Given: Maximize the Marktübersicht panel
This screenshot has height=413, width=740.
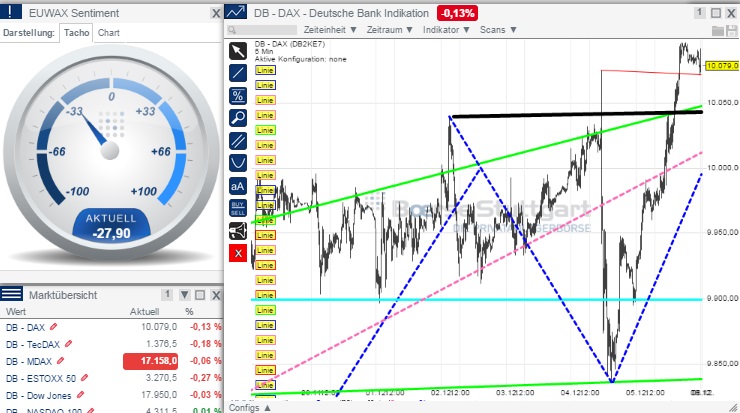Looking at the screenshot, I should 200,295.
